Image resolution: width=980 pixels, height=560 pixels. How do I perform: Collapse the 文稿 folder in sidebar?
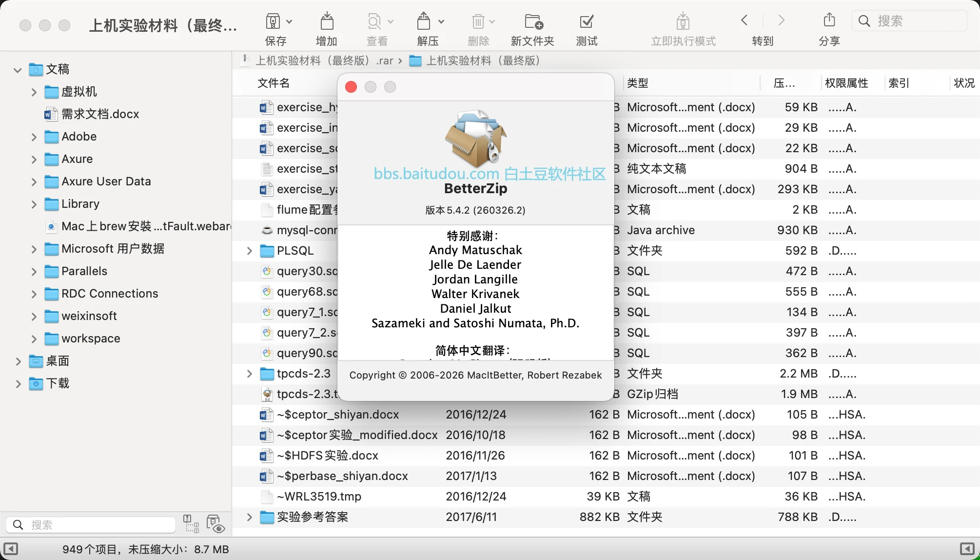click(18, 70)
